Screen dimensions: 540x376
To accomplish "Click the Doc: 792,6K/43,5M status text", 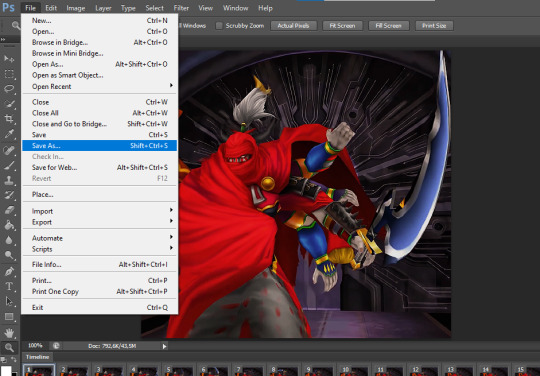I will pyautogui.click(x=112, y=346).
